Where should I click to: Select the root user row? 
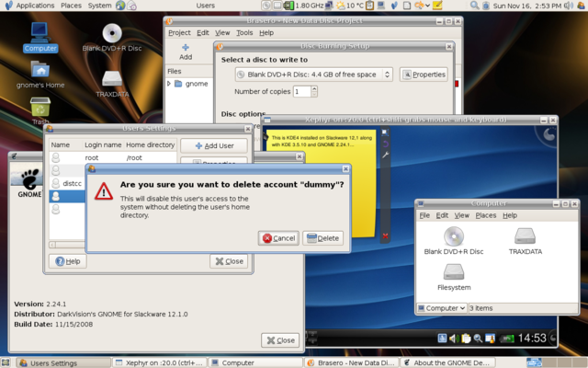(113, 157)
